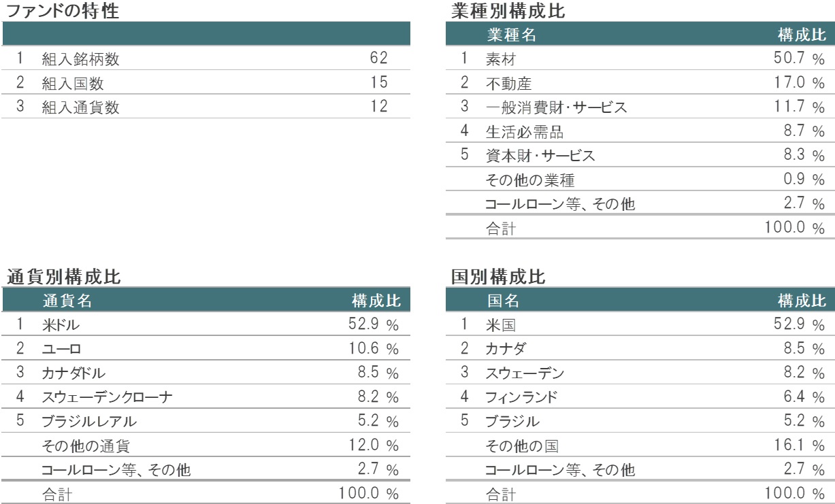This screenshot has width=835, height=504.
Task: Click the 業種名 column header
Action: click(511, 35)
